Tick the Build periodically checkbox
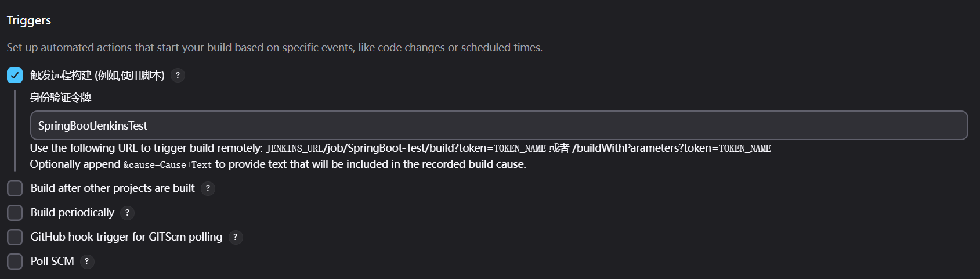 click(15, 213)
